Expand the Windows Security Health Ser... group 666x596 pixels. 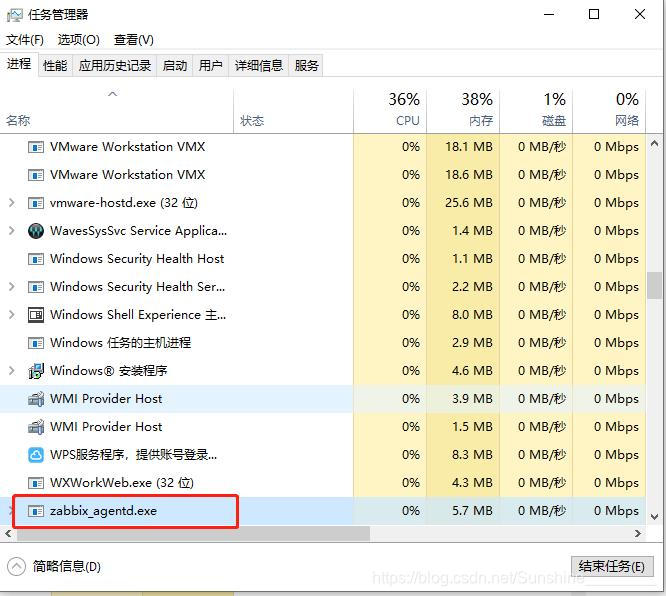click(x=12, y=287)
